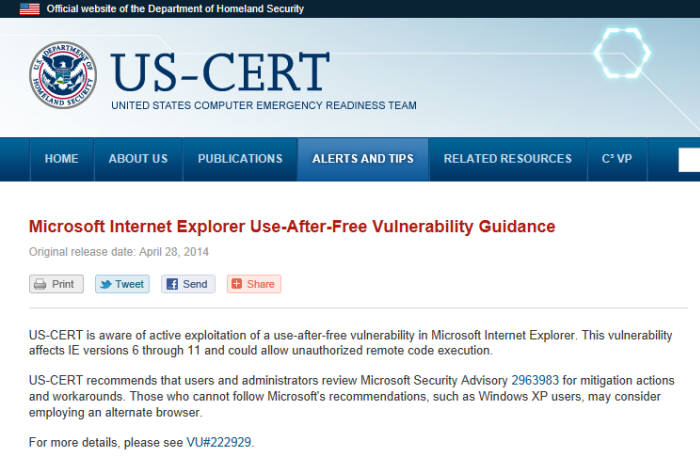Viewport: 700px width, 475px height.
Task: Click the Department of Homeland Security seal
Action: 63,75
